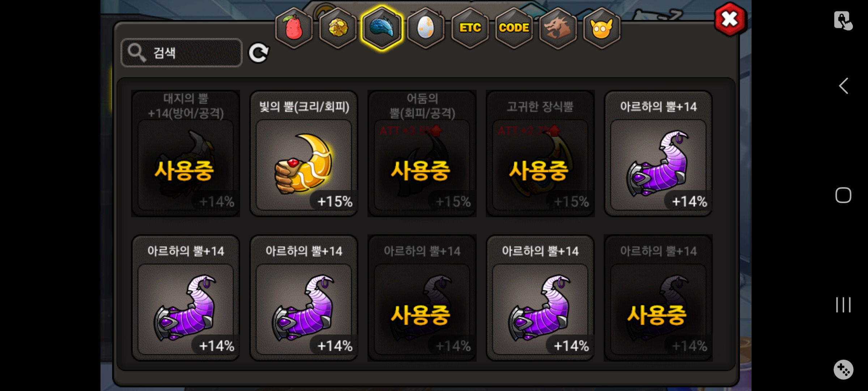This screenshot has height=391, width=868.
Task: Tap the Android back arrow
Action: click(843, 86)
